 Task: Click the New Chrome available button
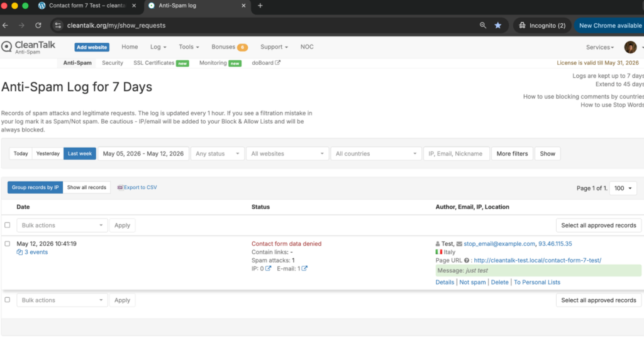pos(610,25)
